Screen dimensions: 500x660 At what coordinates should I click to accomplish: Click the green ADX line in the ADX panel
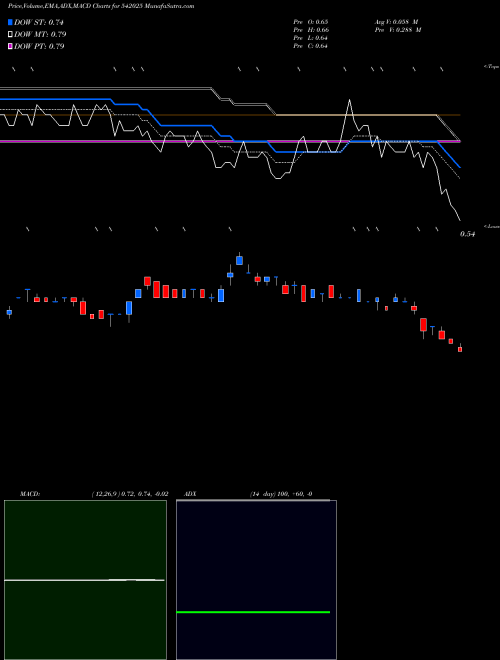(253, 612)
